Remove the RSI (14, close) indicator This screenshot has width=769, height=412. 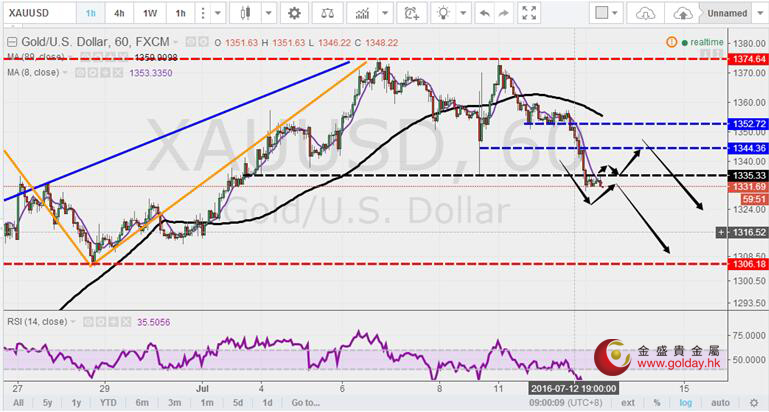pos(126,322)
